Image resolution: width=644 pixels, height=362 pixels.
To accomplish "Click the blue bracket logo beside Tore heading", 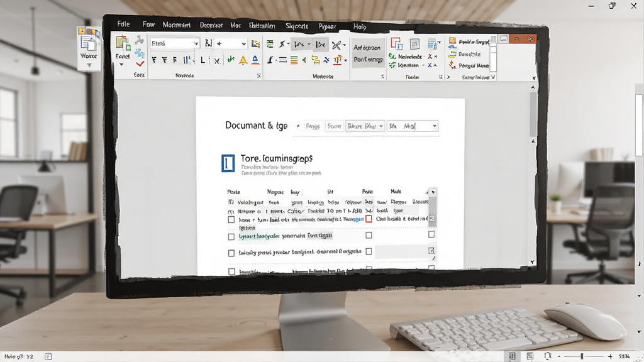I will tap(228, 163).
